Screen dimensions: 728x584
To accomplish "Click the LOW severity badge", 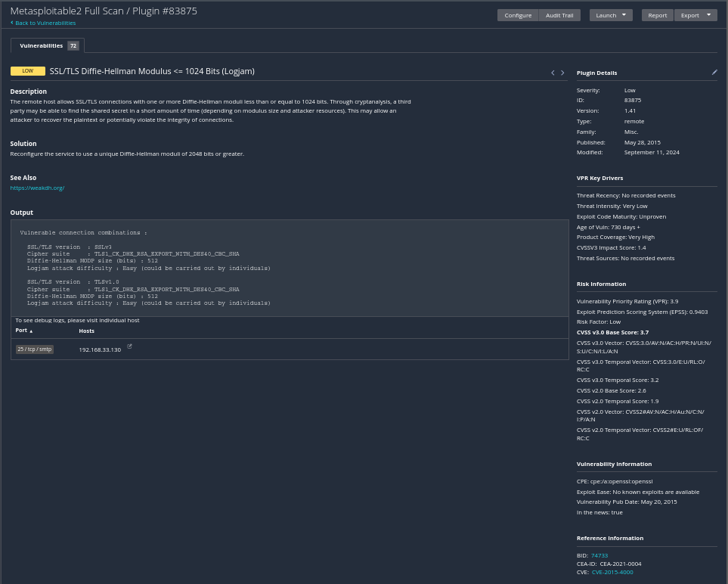I will click(28, 71).
